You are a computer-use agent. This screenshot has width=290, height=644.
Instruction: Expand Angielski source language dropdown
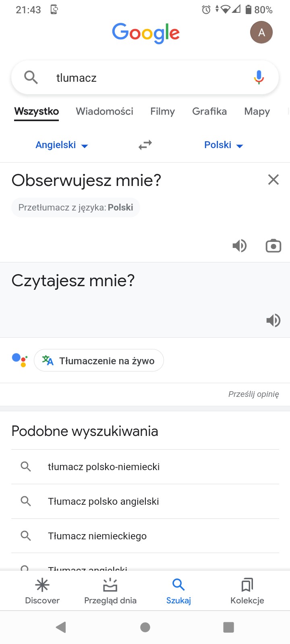coord(62,145)
